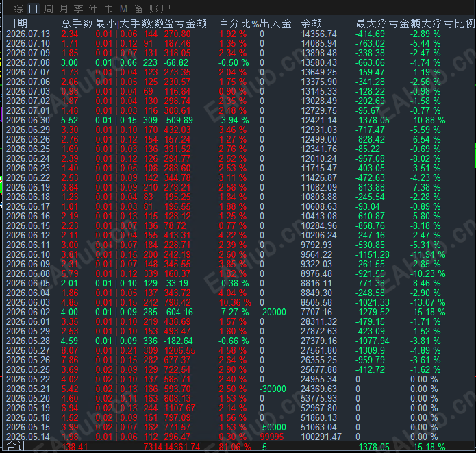Screen dimensions: 476x453
Task: Click profit amount 798.42
Action: 177,302
